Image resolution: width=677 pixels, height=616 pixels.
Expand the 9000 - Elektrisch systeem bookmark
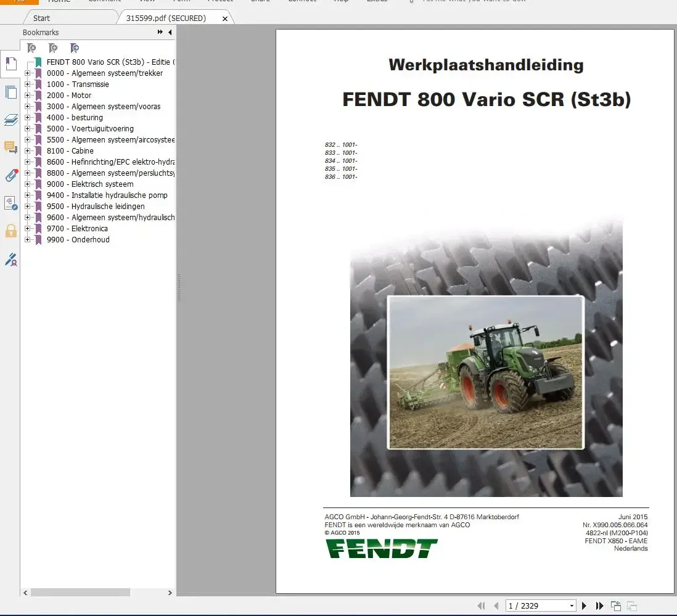click(28, 184)
